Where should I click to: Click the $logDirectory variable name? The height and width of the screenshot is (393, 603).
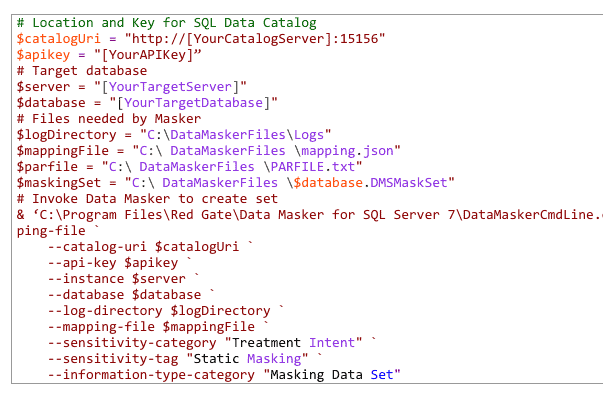coord(66,135)
